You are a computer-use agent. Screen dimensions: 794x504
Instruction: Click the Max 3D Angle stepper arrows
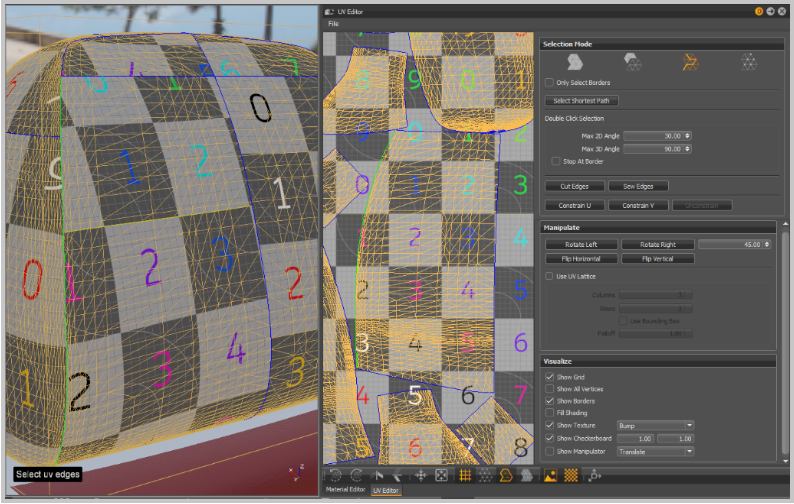tap(688, 149)
